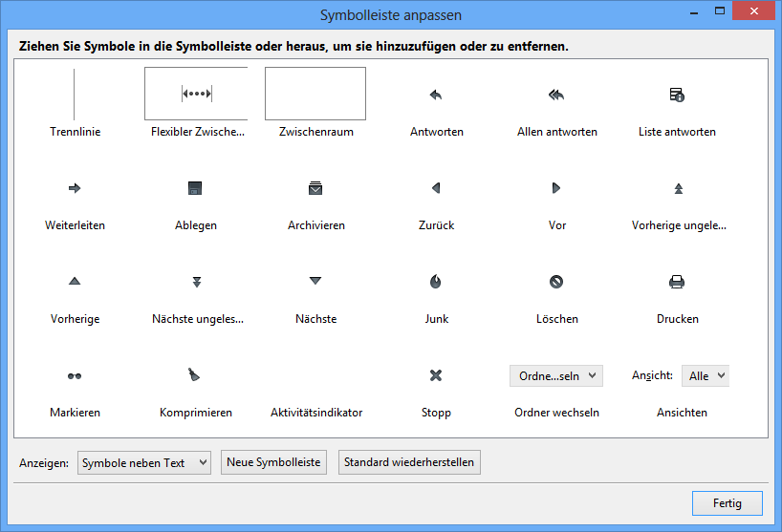Click the Löschen prohibition icon
Image resolution: width=782 pixels, height=532 pixels.
click(556, 282)
